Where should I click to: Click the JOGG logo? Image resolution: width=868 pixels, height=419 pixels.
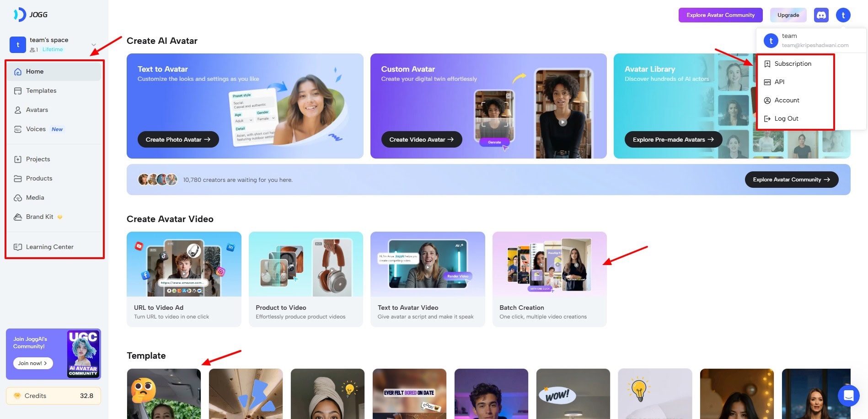pyautogui.click(x=31, y=15)
